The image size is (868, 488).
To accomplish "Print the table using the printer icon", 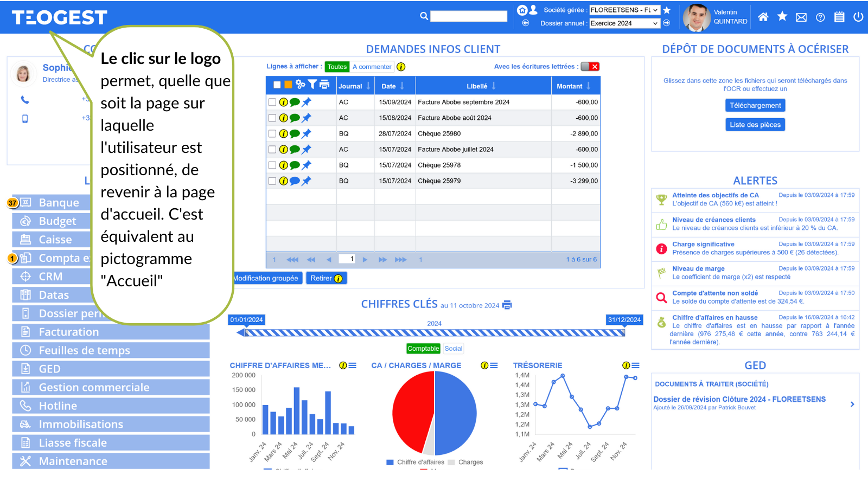I will [x=324, y=85].
